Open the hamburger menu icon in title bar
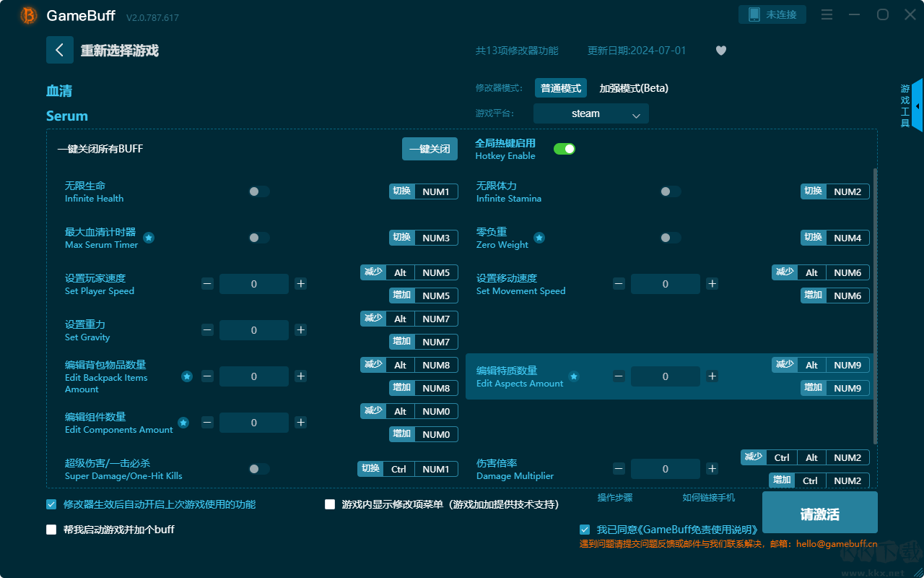 coord(827,15)
